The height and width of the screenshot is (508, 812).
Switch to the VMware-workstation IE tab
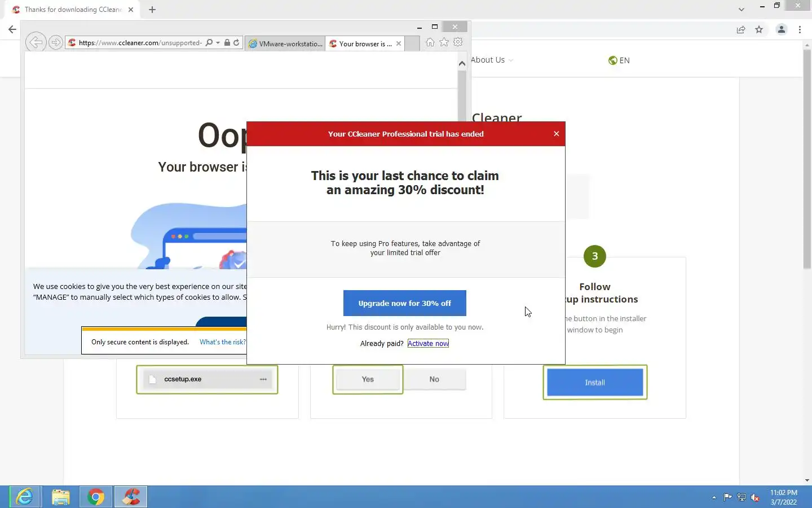point(285,43)
